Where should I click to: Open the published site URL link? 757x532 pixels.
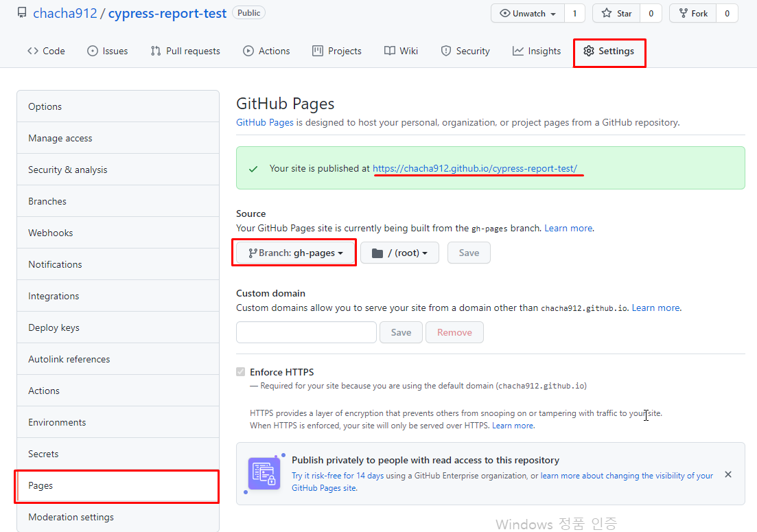[x=475, y=168]
